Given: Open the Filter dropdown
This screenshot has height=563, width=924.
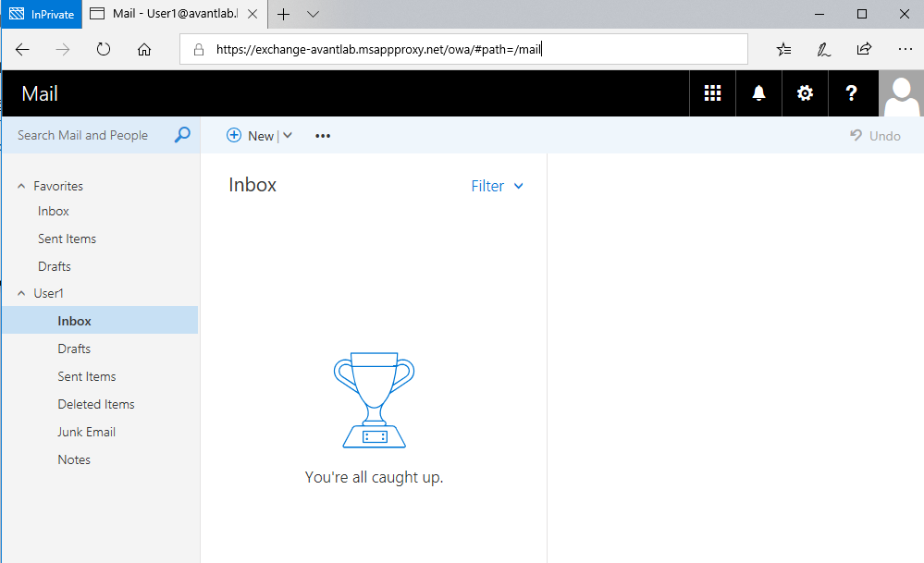Looking at the screenshot, I should (497, 186).
